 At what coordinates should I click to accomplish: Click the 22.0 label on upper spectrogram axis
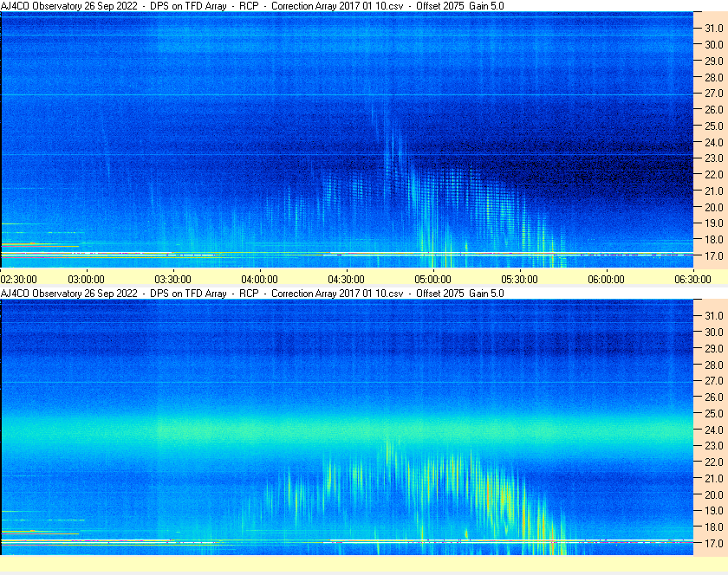714,175
